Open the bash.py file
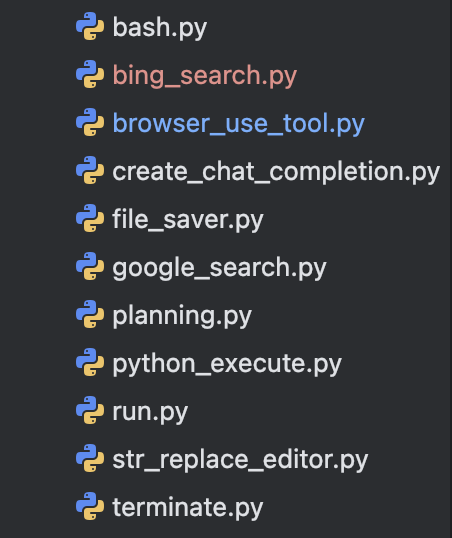The image size is (452, 538). click(160, 28)
